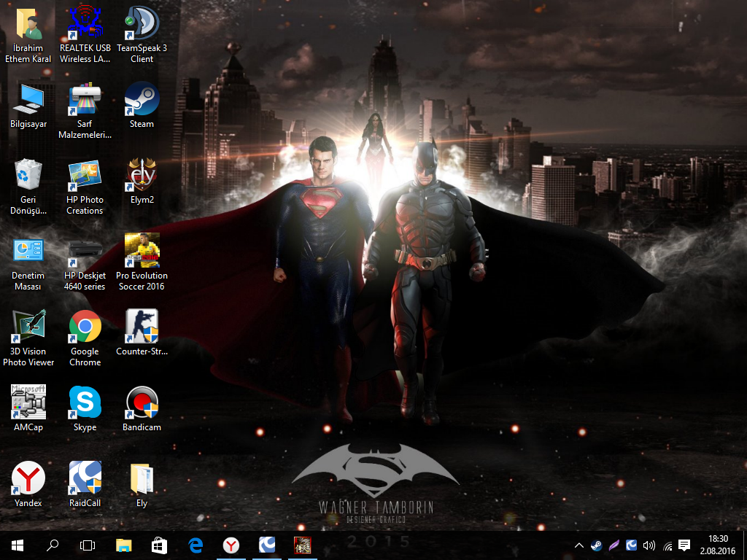
Task: Switch to the Yandex browser on the taskbar
Action: click(x=231, y=545)
